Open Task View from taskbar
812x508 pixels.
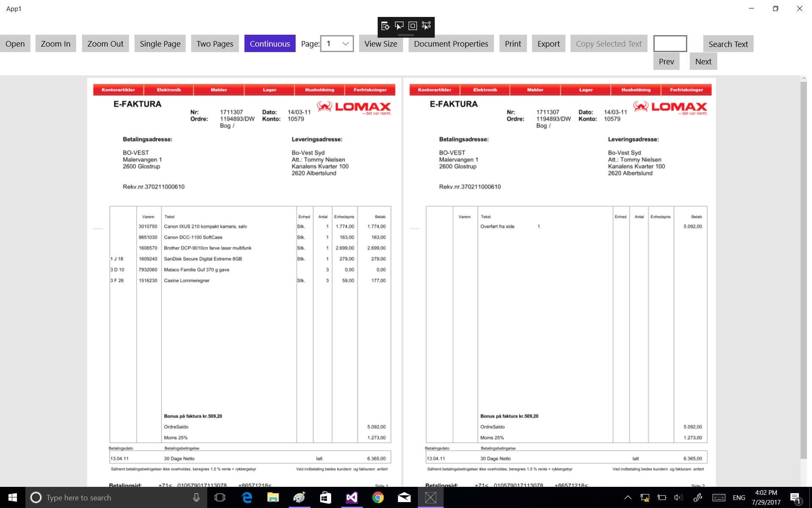click(220, 497)
